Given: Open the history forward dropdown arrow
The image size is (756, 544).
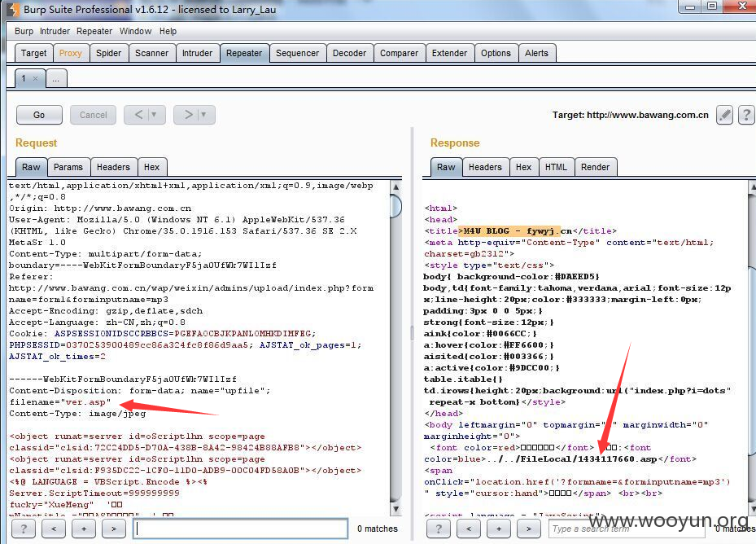Looking at the screenshot, I should [x=203, y=115].
